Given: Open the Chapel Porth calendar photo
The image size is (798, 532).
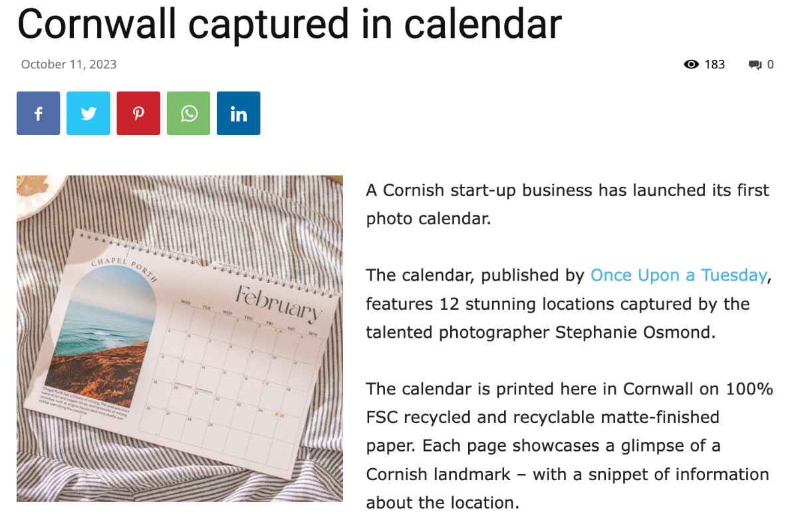Looking at the screenshot, I should click(180, 338).
